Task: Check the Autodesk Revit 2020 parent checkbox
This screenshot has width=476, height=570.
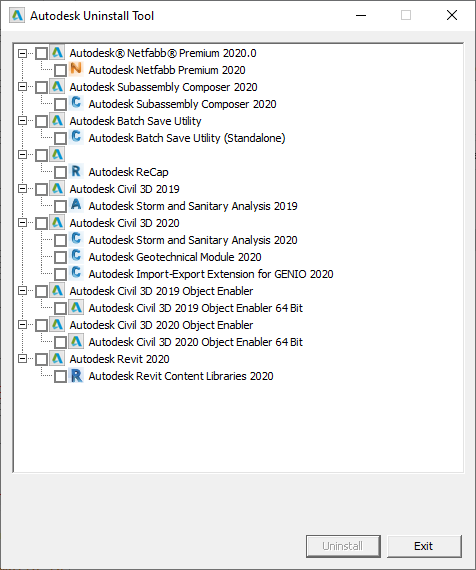Action: [41, 359]
